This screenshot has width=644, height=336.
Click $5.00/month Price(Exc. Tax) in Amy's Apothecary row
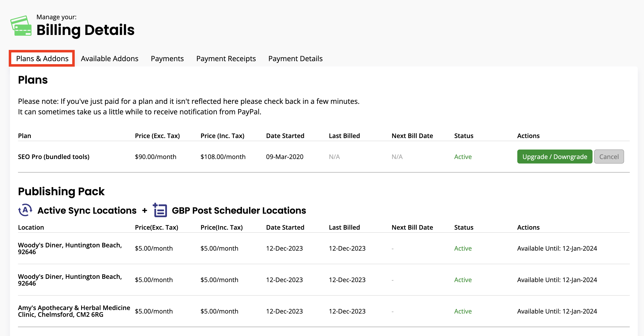pyautogui.click(x=154, y=311)
